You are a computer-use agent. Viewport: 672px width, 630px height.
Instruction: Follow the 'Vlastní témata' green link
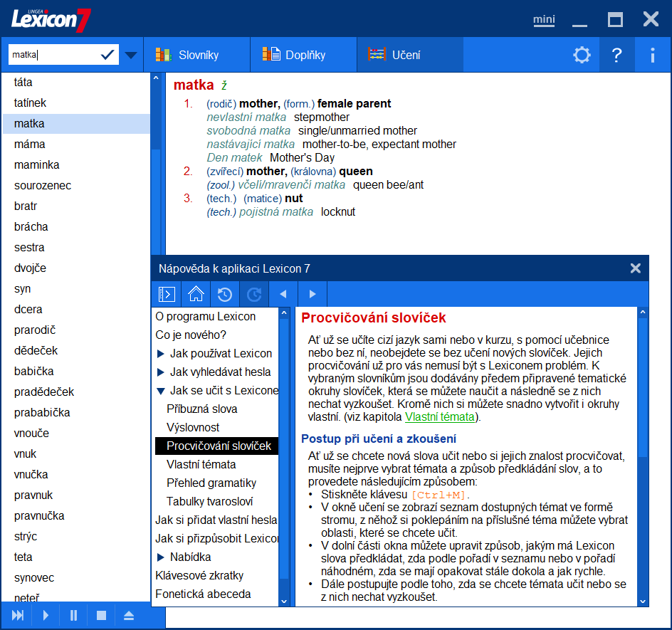[440, 416]
